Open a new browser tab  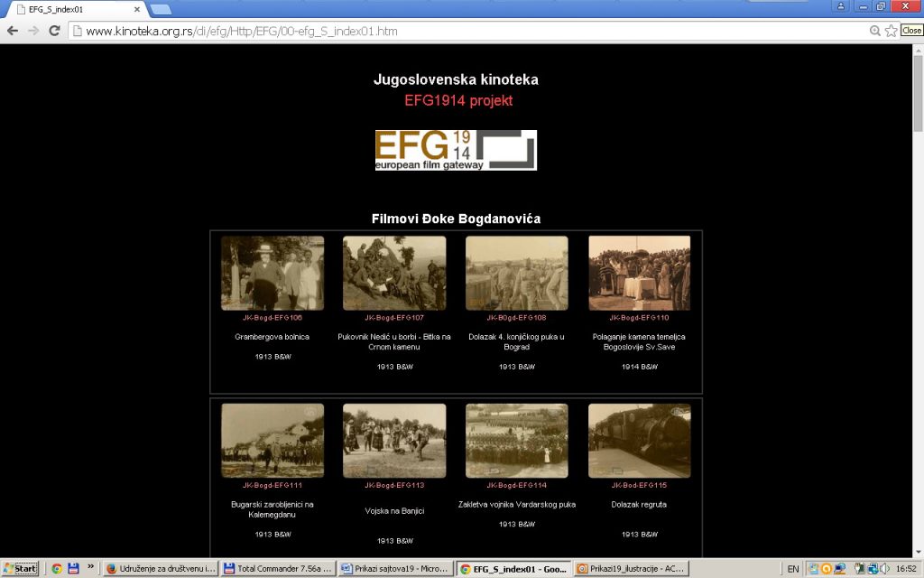point(161,10)
